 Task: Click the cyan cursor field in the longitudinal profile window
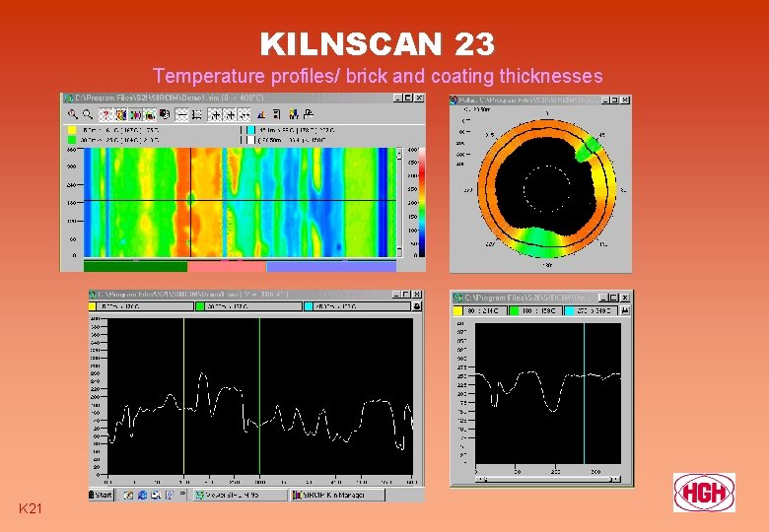click(x=357, y=306)
